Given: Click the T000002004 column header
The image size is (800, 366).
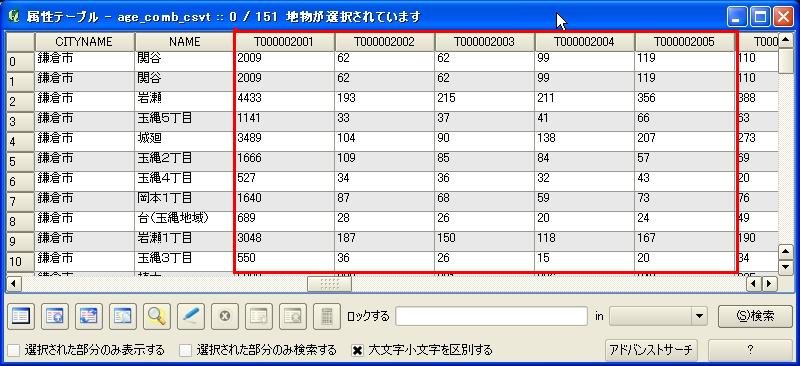Looking at the screenshot, I should 584,42.
